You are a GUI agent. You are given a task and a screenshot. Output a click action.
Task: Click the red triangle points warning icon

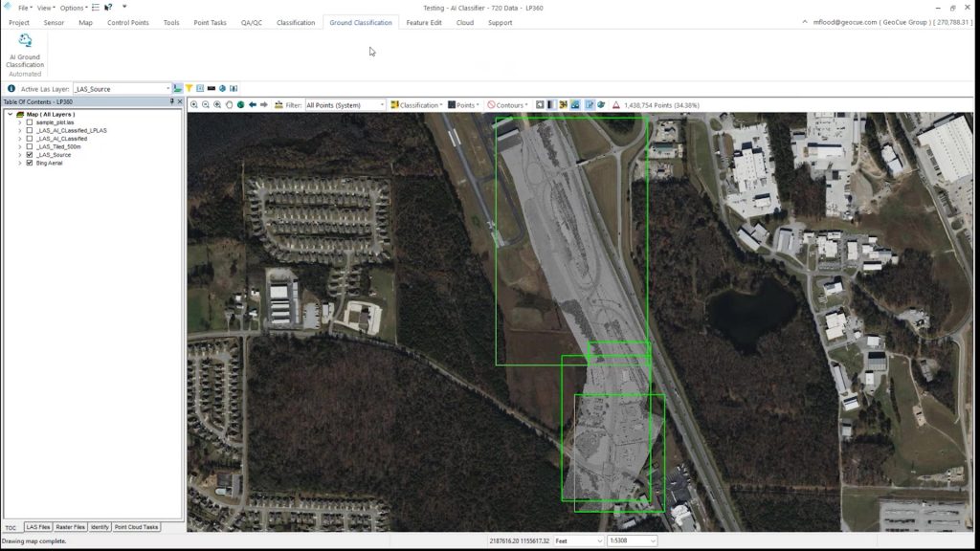click(x=615, y=105)
